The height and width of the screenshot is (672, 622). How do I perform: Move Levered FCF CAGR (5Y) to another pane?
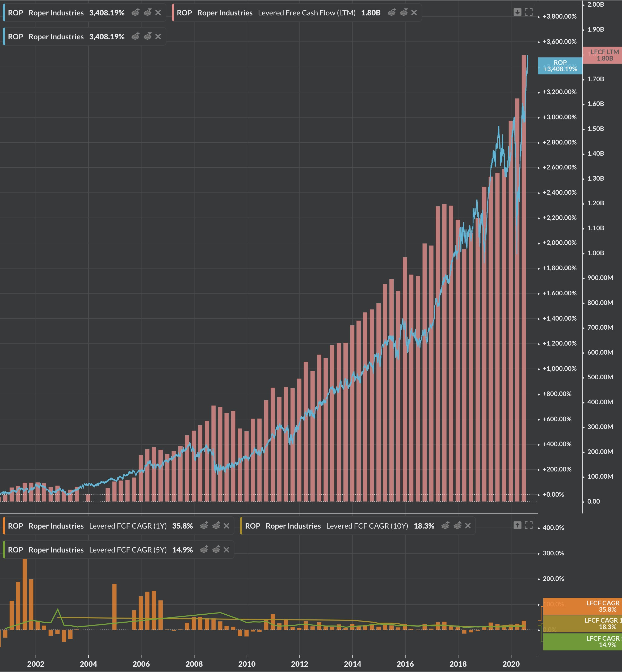click(x=216, y=549)
